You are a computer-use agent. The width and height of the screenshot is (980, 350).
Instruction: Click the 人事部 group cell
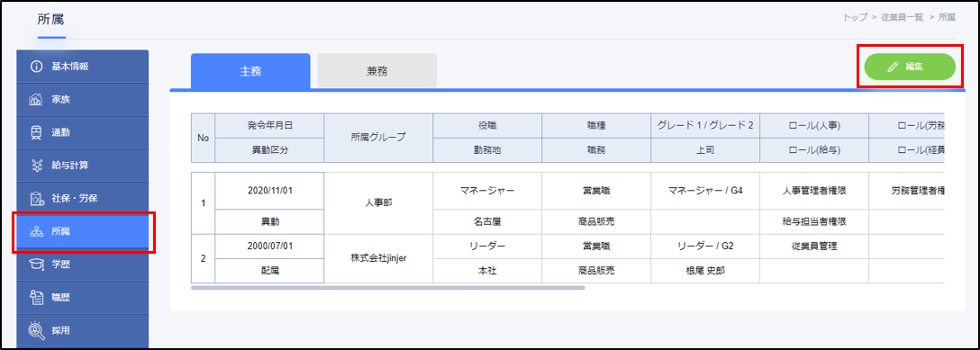[x=378, y=203]
